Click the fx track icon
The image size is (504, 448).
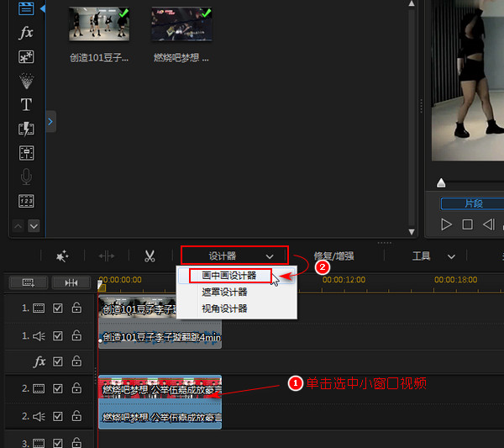pos(39,361)
